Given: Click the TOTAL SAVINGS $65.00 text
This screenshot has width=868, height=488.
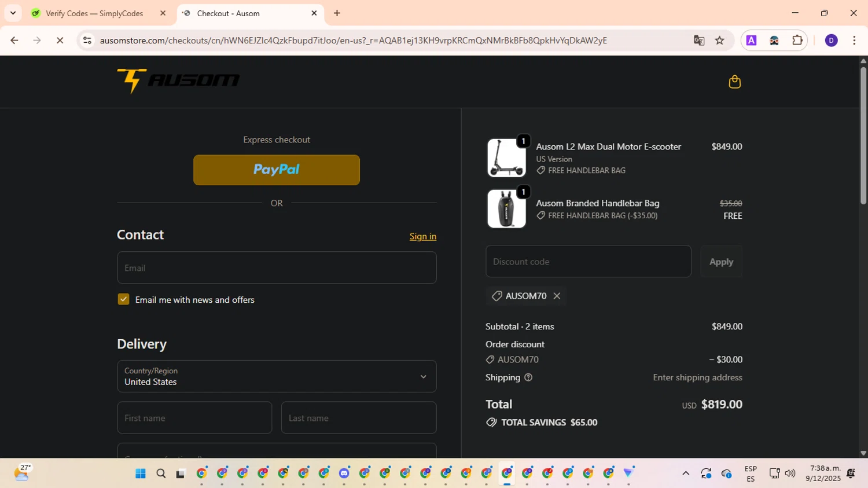Looking at the screenshot, I should 549,423.
